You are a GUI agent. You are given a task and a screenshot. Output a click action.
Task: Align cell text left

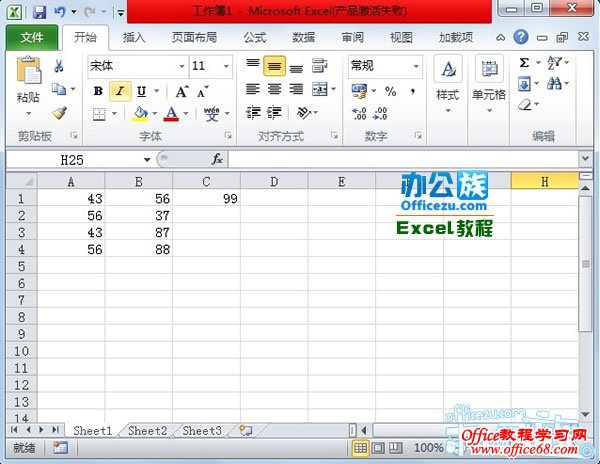(x=253, y=90)
